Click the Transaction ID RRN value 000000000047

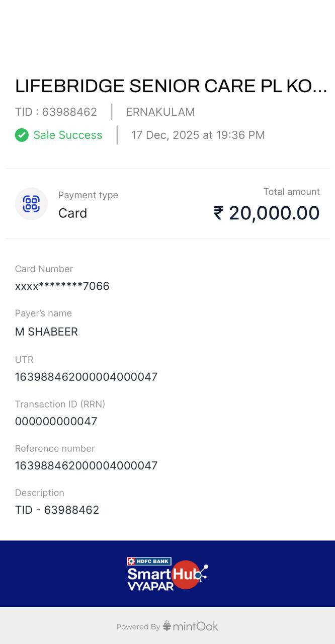pyautogui.click(x=56, y=421)
